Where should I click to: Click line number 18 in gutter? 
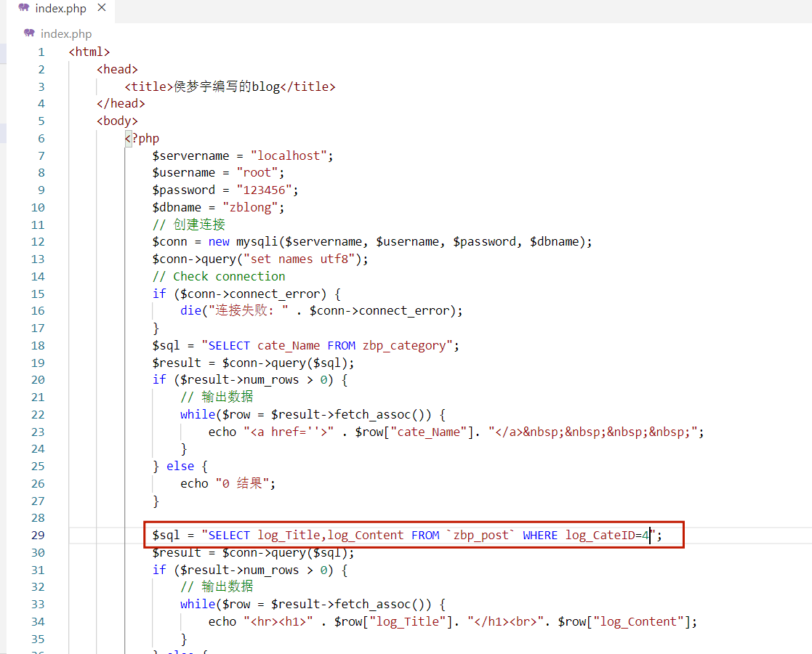point(38,346)
